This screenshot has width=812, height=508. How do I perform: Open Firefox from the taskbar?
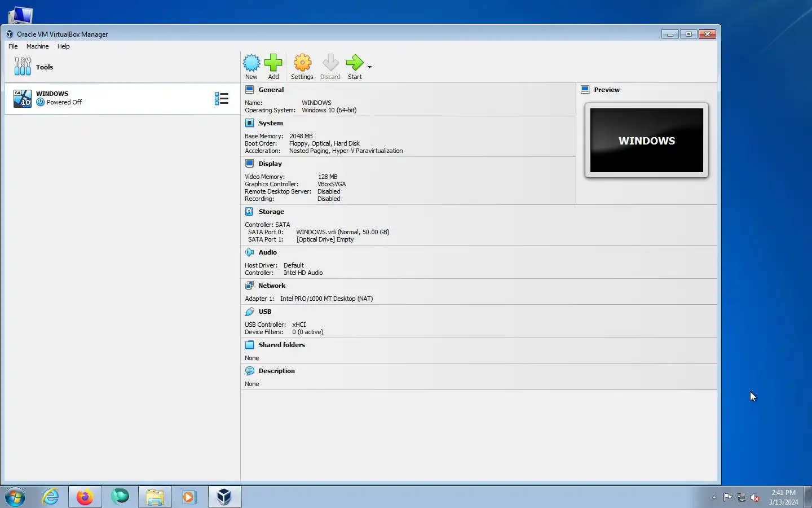(85, 497)
